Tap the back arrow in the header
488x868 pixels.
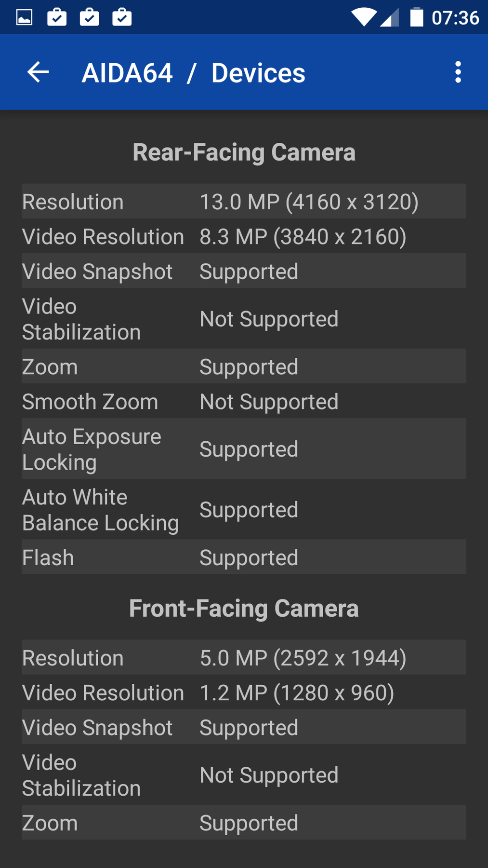38,72
